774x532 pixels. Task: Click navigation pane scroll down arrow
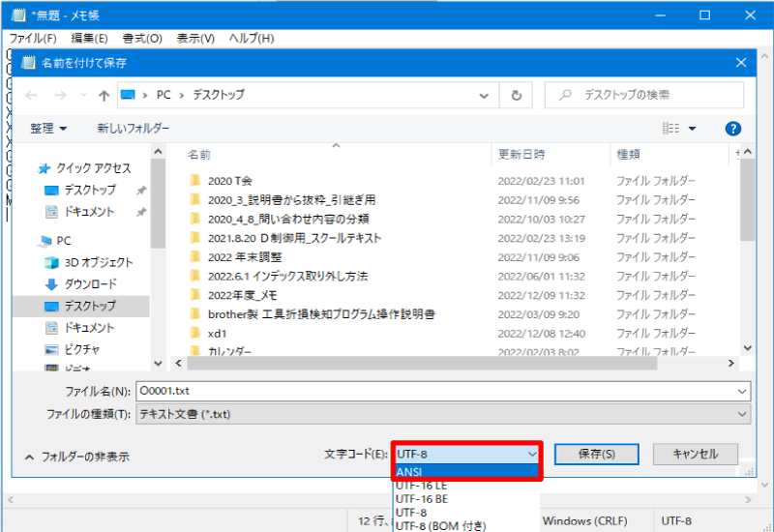point(158,364)
